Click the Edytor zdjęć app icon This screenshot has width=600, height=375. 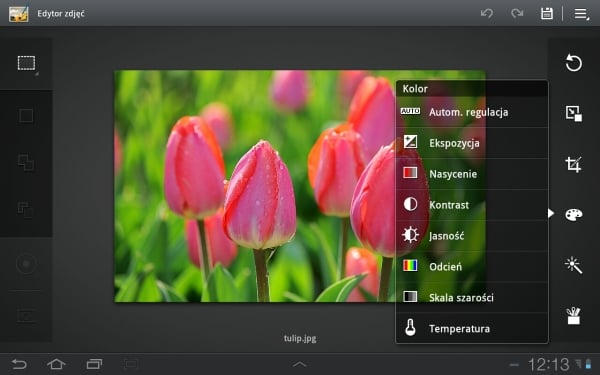point(18,13)
